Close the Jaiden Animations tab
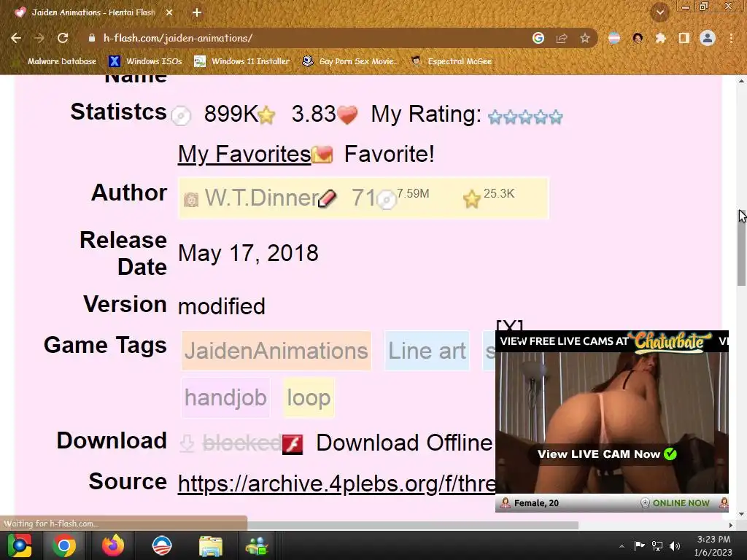 coord(169,12)
